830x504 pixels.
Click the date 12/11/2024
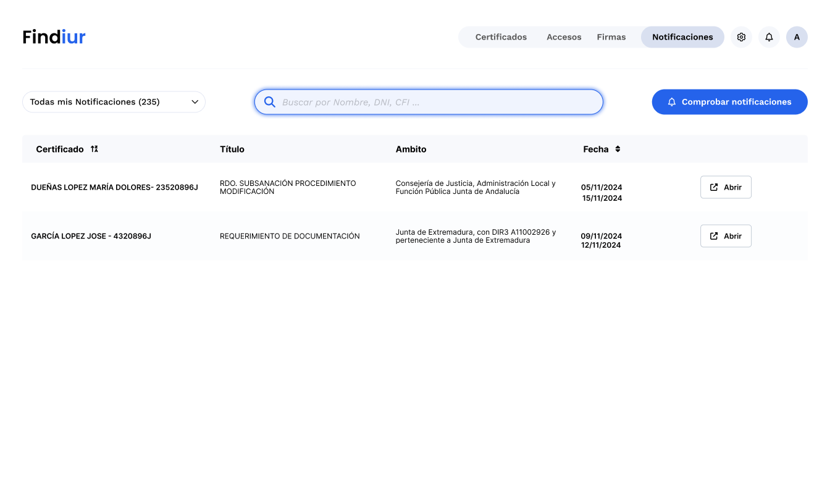602,245
